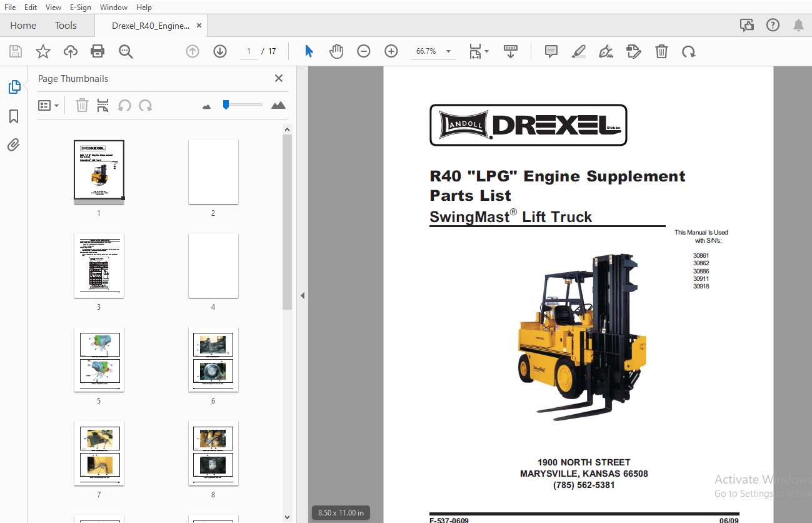Click the scrolling mode toolbar icon
This screenshot has width=812, height=523.
click(x=511, y=51)
